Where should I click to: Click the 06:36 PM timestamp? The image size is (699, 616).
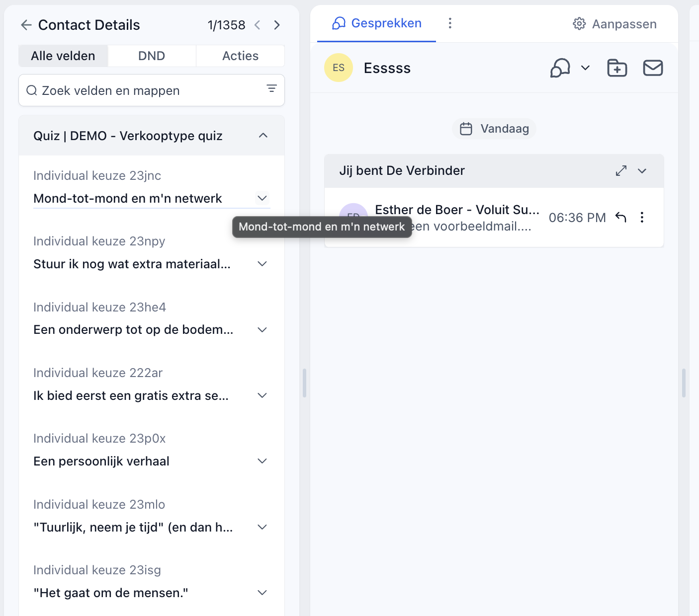(x=577, y=218)
